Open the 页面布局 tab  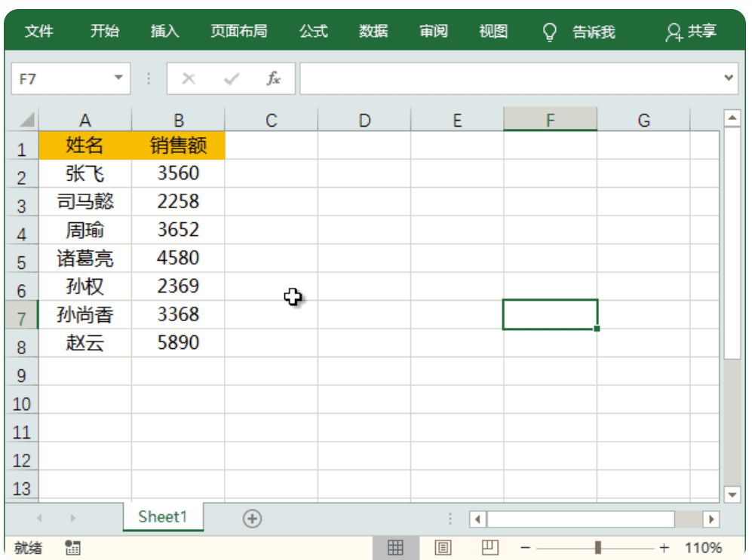[239, 32]
